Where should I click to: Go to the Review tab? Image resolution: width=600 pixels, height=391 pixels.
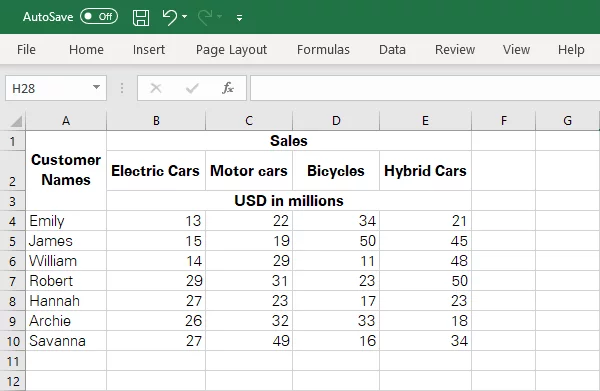coord(455,49)
